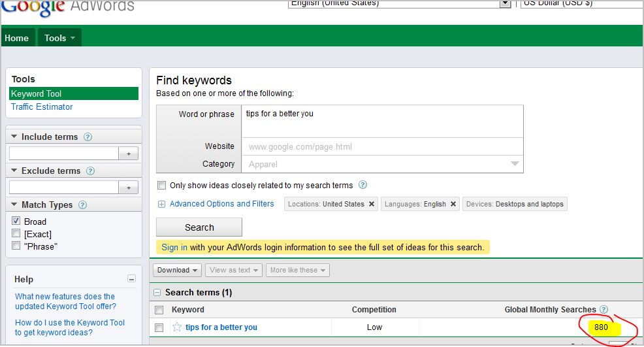Expand Advanced Options and Filters

tap(221, 204)
